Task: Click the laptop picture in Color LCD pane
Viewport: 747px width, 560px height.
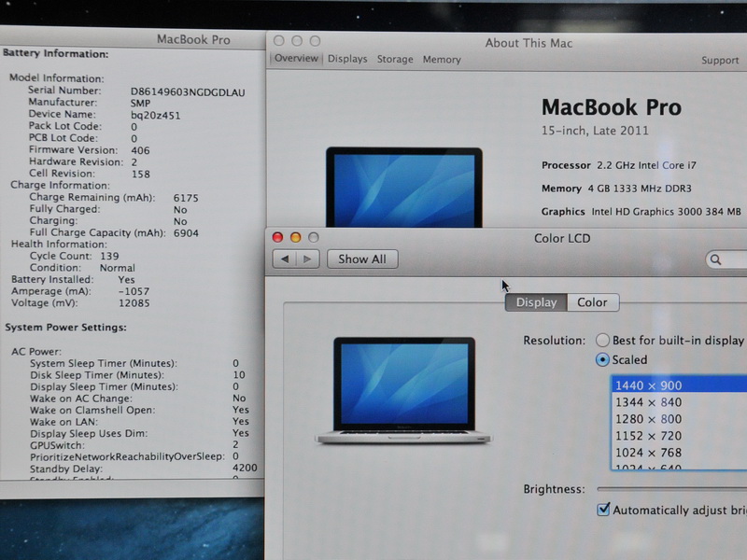Action: (403, 390)
